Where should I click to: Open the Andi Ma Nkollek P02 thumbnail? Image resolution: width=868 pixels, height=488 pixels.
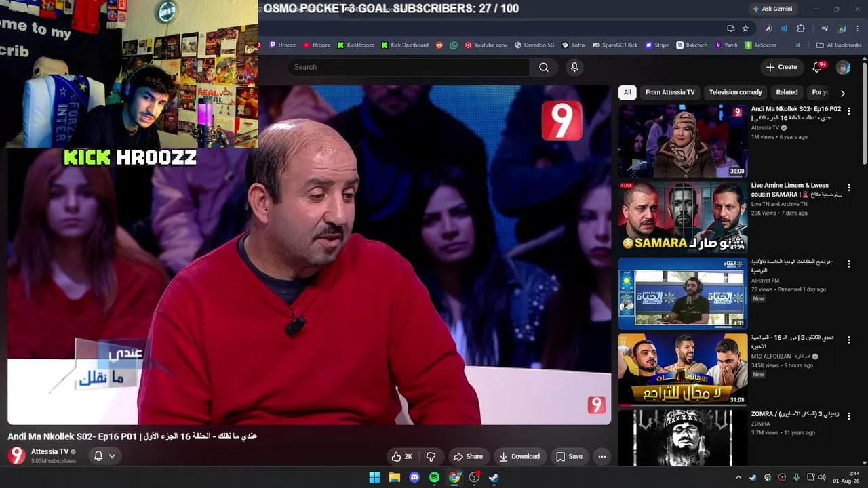682,141
